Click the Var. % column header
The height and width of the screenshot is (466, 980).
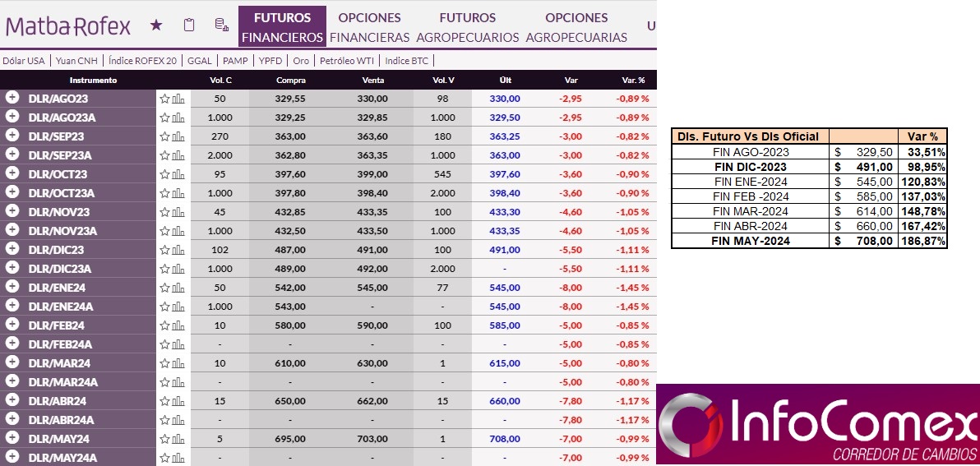(633, 81)
